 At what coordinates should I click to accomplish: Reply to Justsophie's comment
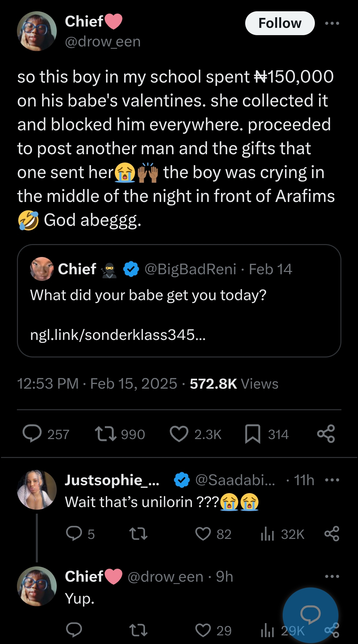[74, 534]
